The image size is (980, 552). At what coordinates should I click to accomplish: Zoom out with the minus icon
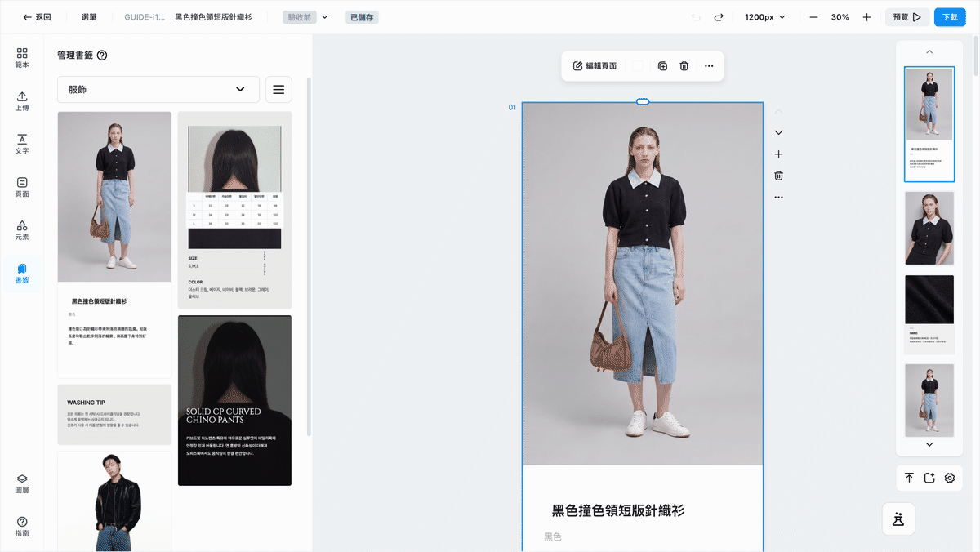[x=813, y=17]
